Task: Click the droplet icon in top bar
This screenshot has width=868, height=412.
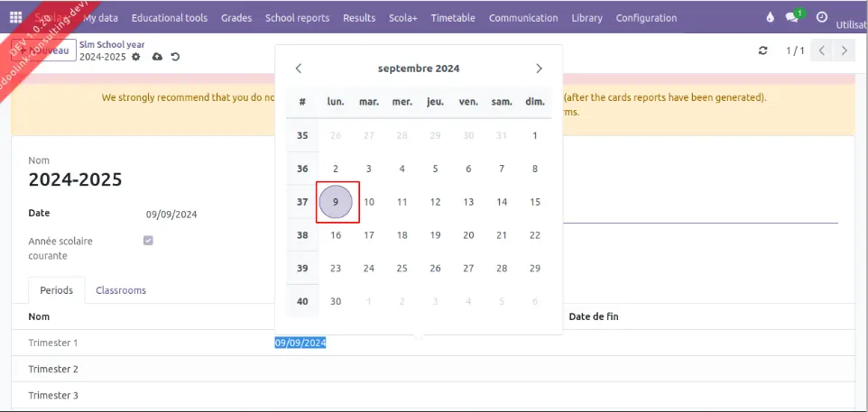Action: click(770, 18)
